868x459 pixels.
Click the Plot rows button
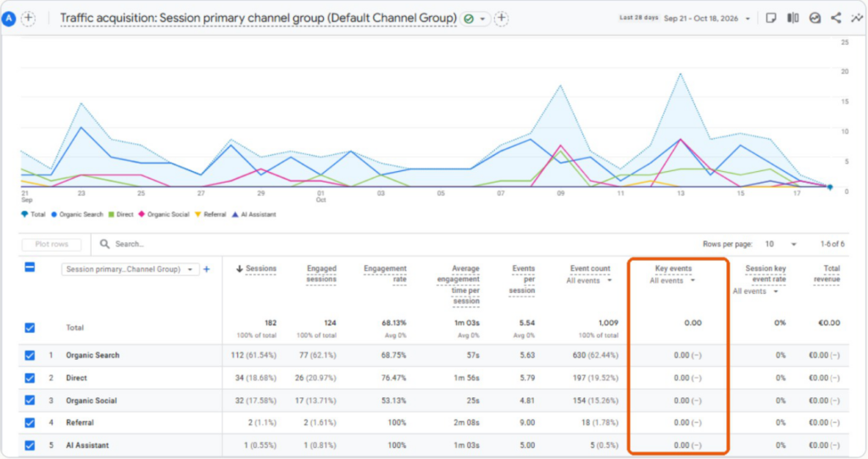point(52,244)
